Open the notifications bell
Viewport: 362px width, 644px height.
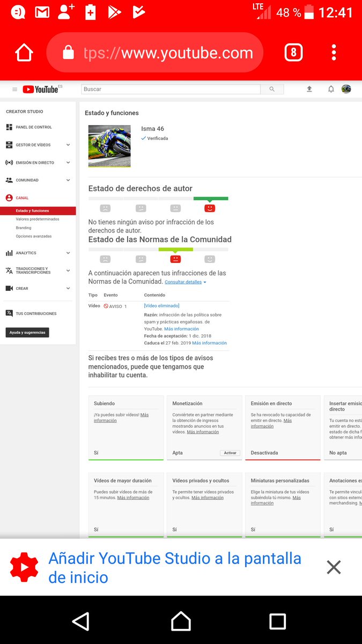(x=331, y=89)
